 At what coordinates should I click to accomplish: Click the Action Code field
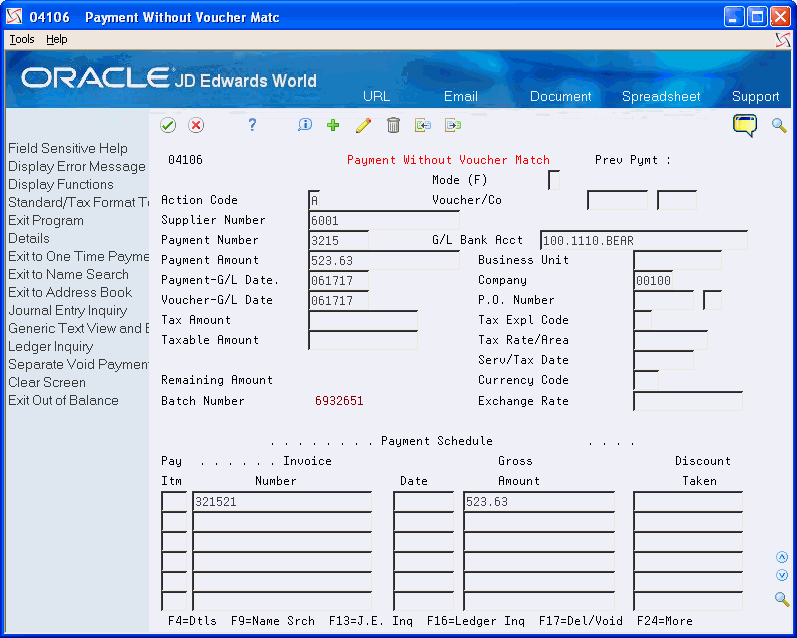point(315,200)
